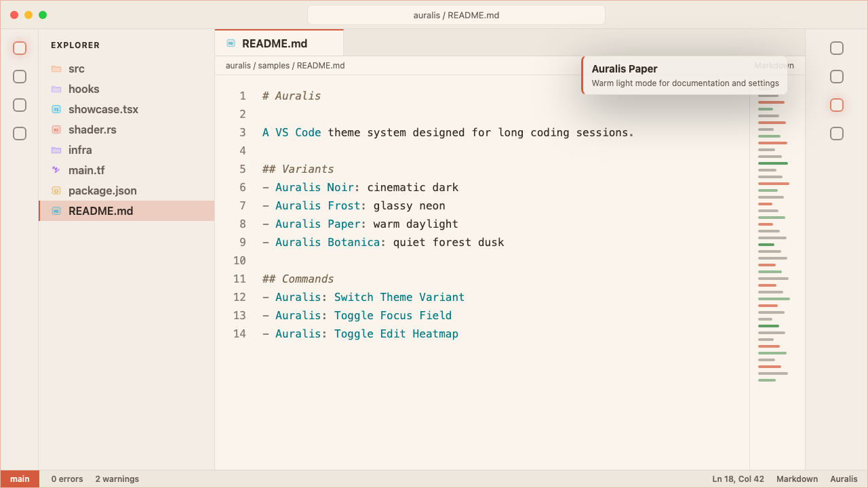
Task: Click 'Auralis Paper' on editor line 8
Action: pyautogui.click(x=318, y=224)
